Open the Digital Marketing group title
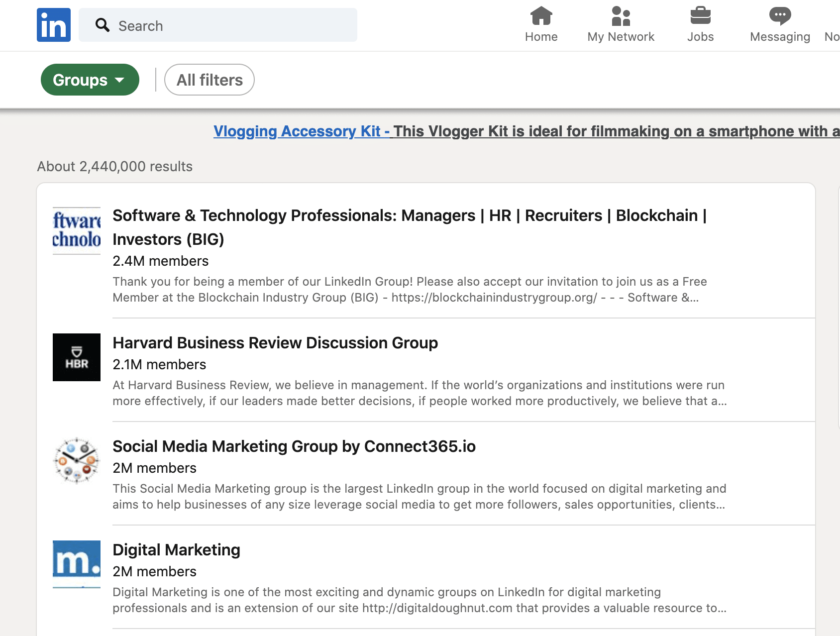The height and width of the screenshot is (636, 840). 176,550
